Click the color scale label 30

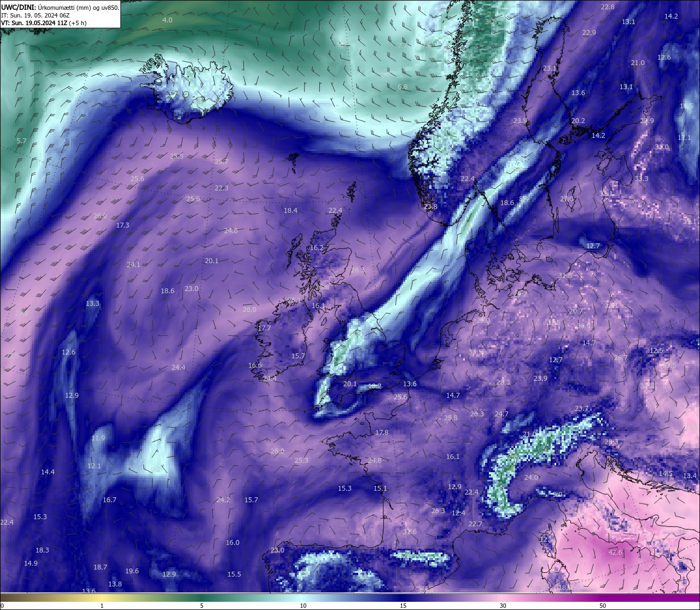click(x=503, y=606)
